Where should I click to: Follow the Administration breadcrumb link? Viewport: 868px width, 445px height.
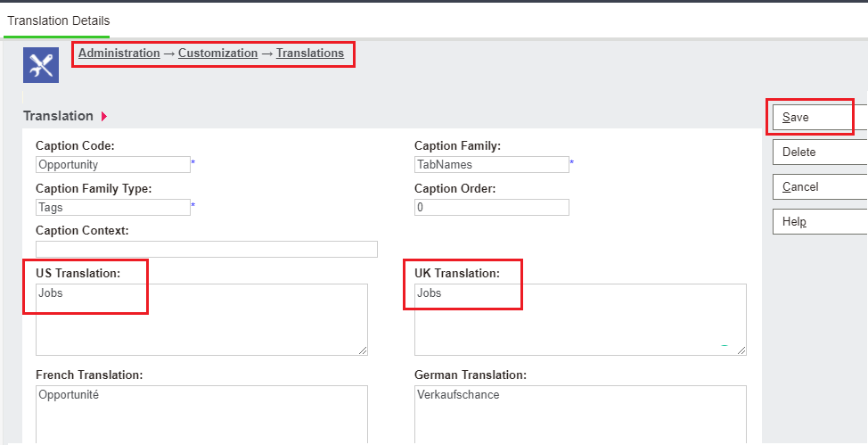pyautogui.click(x=119, y=54)
